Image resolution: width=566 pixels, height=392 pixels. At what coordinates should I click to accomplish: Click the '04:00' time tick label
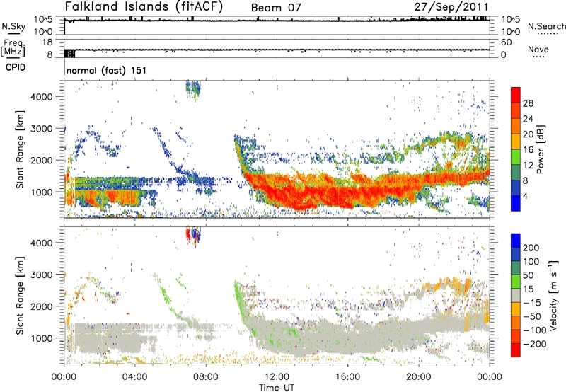point(134,377)
